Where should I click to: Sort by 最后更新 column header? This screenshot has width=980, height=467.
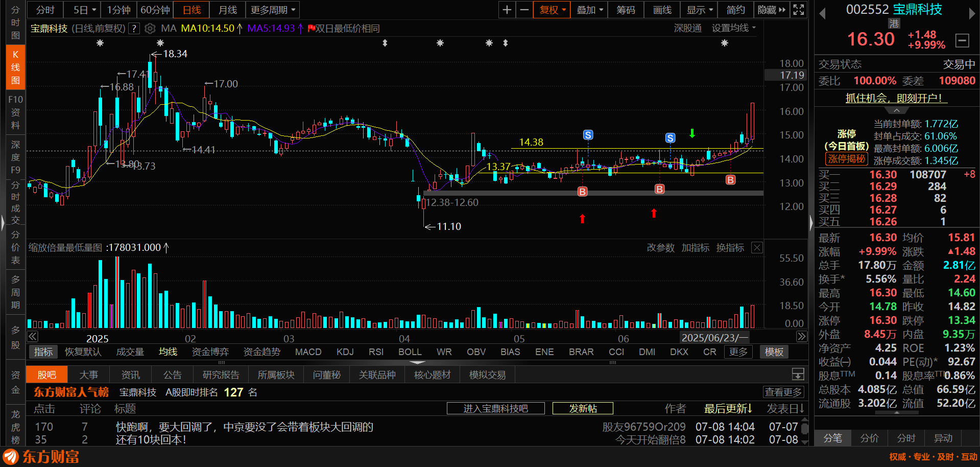(728, 408)
